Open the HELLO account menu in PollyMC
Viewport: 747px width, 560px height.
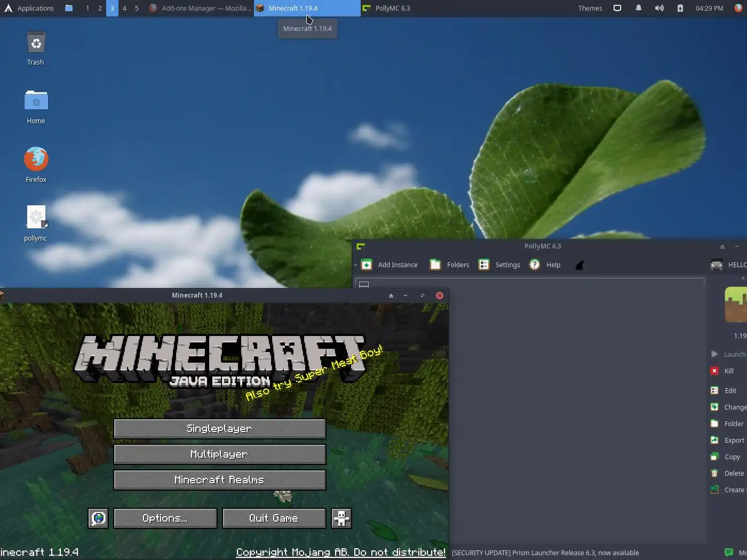point(728,265)
